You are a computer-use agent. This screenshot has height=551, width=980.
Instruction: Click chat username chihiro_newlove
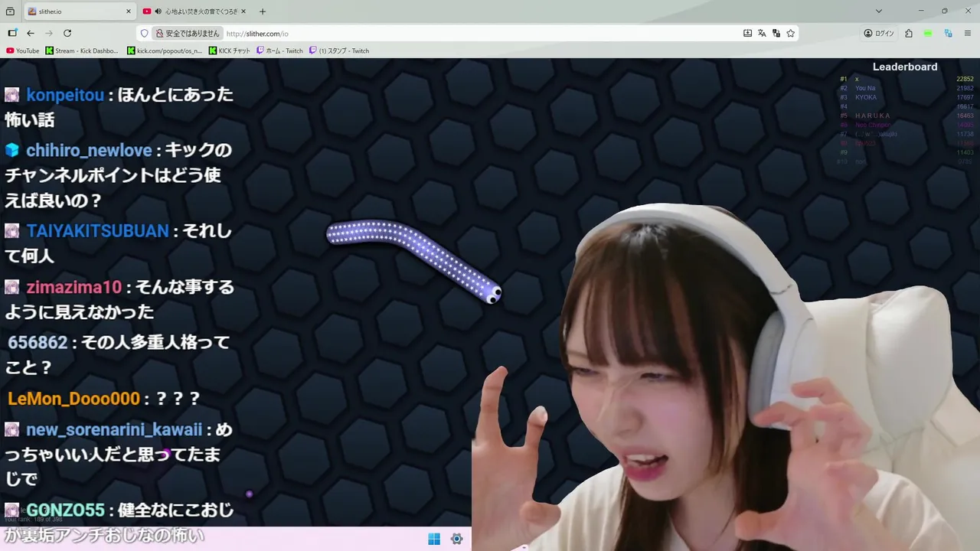click(x=89, y=150)
